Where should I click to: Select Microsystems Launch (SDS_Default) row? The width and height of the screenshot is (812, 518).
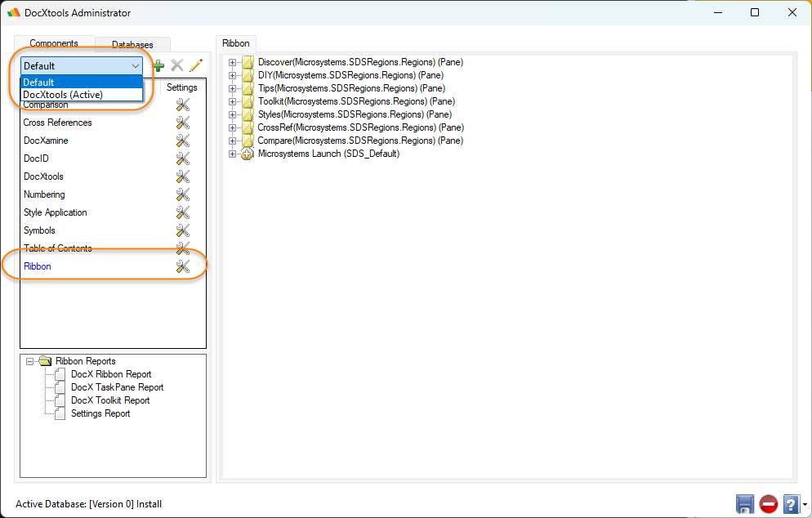coord(329,154)
